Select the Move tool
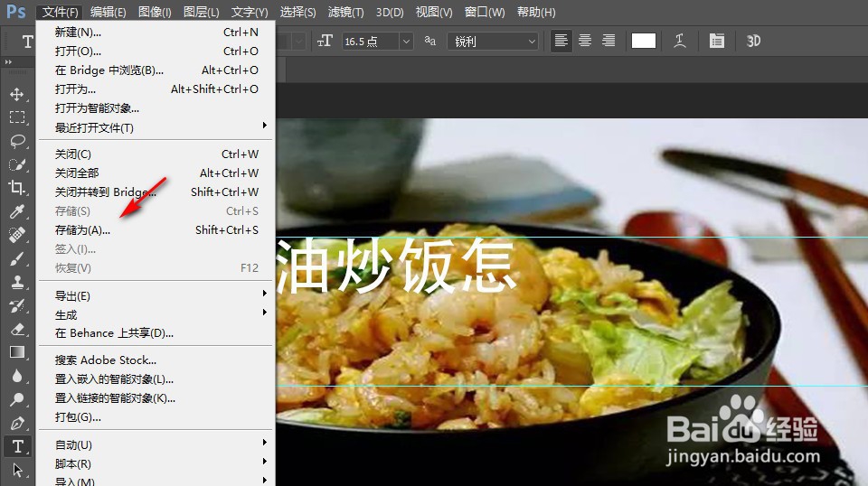Image resolution: width=868 pixels, height=486 pixels. click(17, 94)
